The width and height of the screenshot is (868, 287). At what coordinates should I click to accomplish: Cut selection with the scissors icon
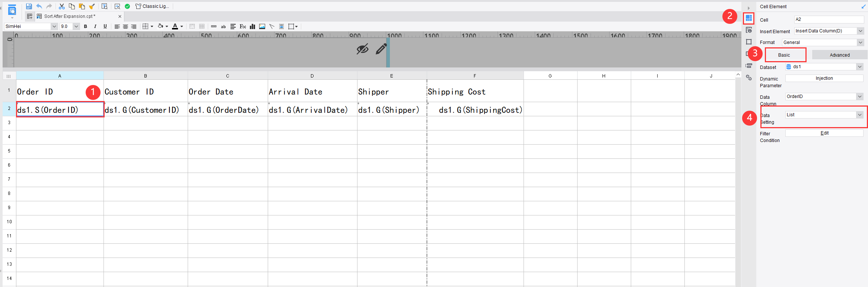62,6
